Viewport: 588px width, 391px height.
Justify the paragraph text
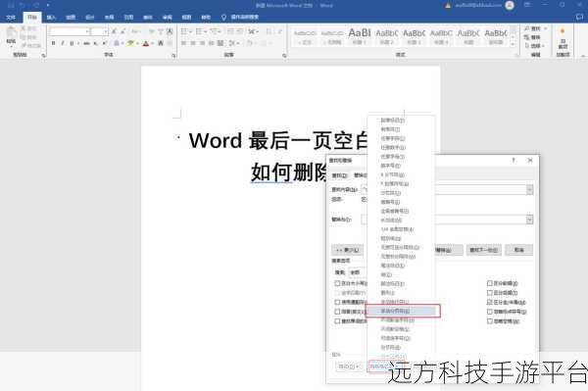click(211, 43)
